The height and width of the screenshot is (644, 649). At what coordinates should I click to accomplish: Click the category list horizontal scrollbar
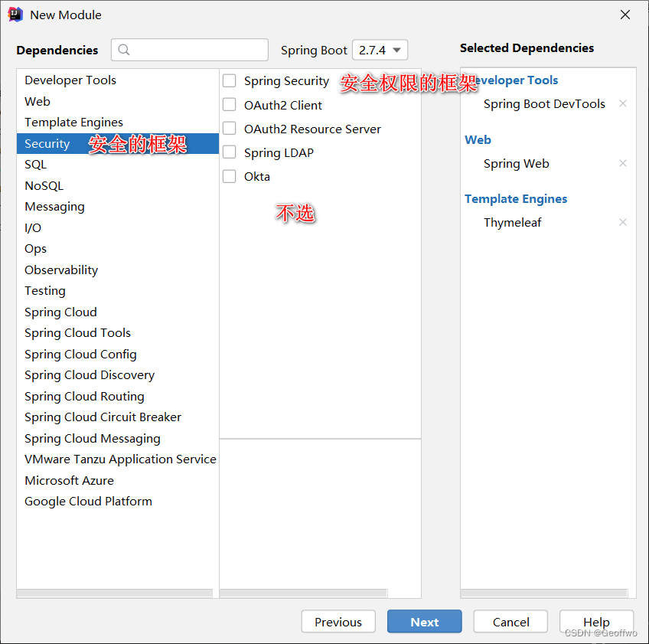[115, 593]
